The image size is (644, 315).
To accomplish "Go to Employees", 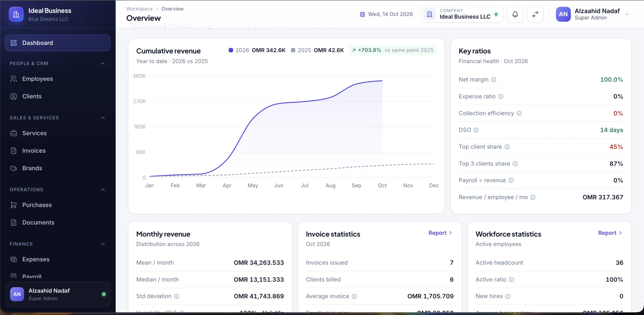I will point(58,79).
